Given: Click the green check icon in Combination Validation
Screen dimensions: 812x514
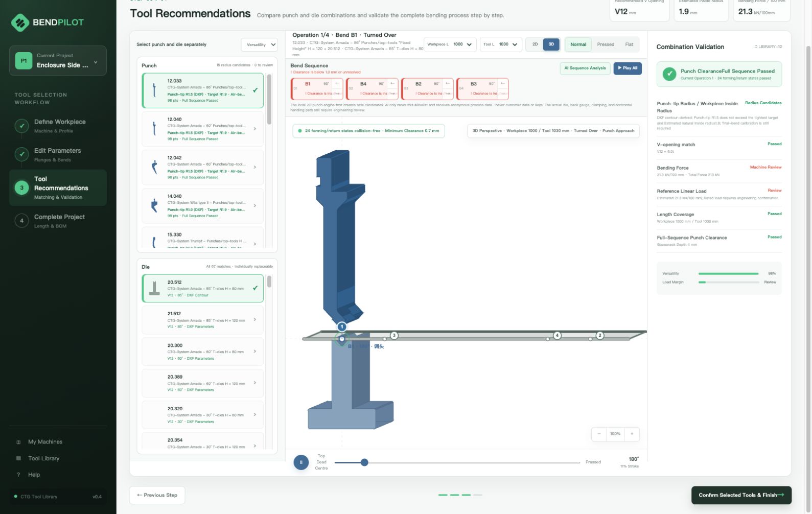Looking at the screenshot, I should [669, 74].
